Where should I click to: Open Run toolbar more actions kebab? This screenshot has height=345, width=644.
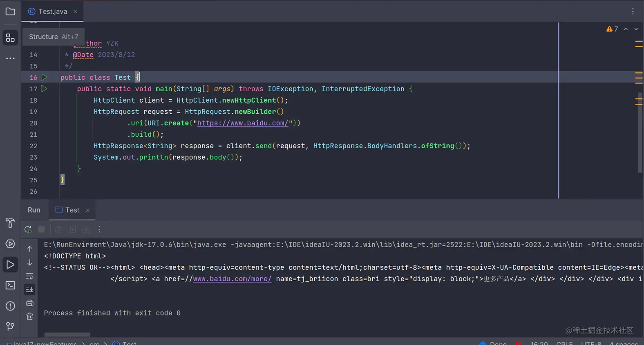click(x=99, y=229)
